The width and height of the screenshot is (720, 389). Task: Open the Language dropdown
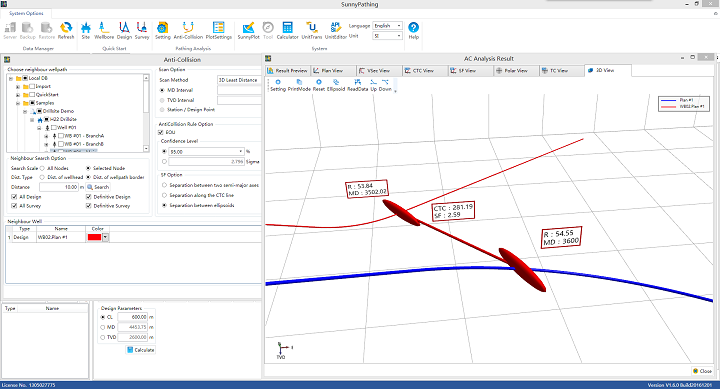[x=388, y=26]
